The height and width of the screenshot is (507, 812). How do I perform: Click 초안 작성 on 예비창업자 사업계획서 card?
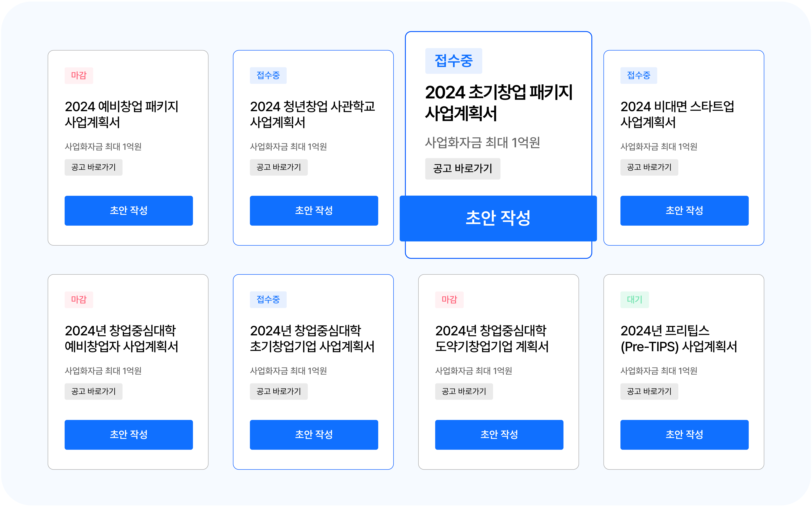point(129,435)
